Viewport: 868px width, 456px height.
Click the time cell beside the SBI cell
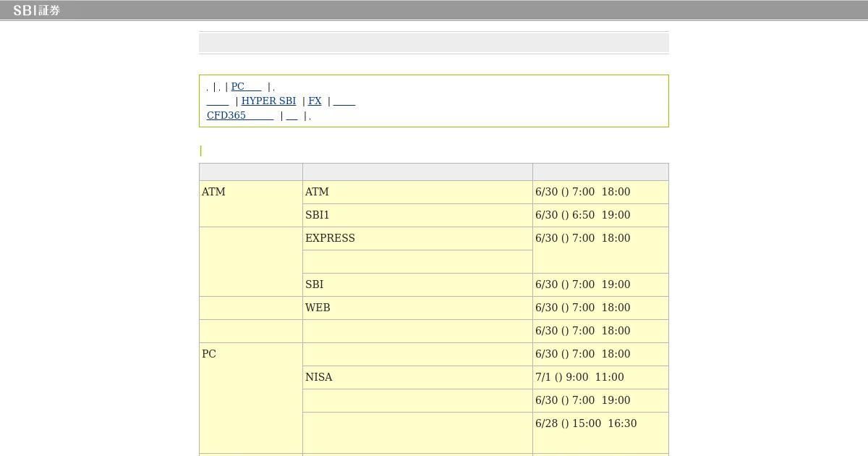click(x=600, y=284)
